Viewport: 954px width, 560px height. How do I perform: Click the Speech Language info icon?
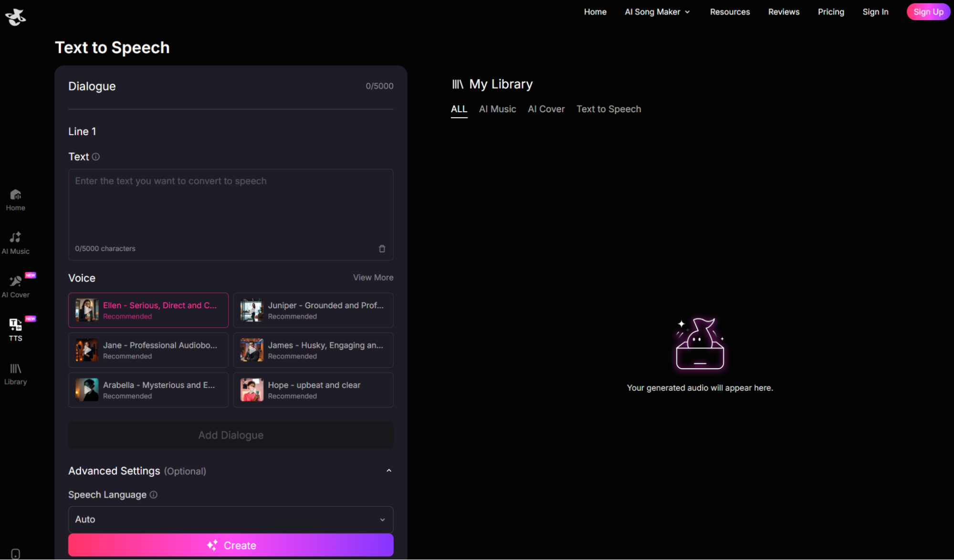click(x=154, y=495)
